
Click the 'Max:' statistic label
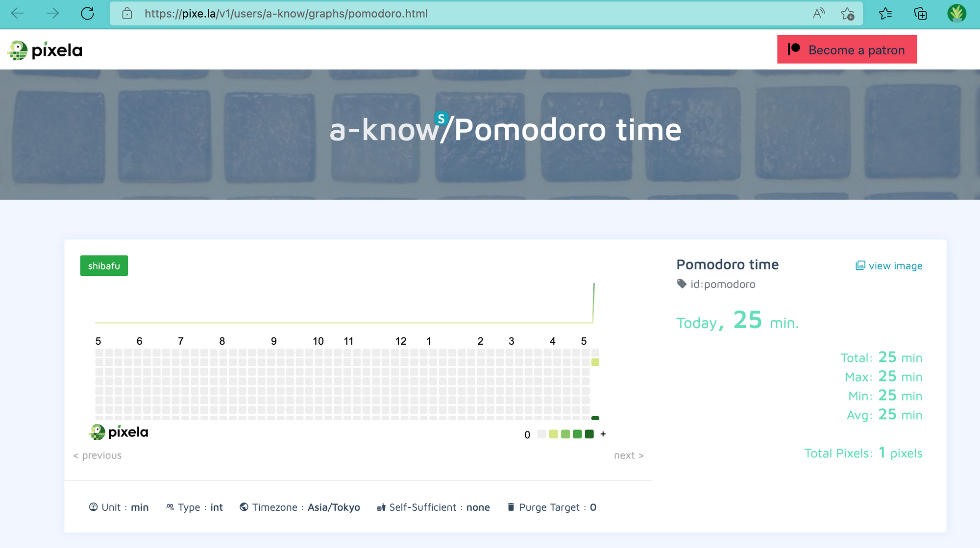[x=858, y=377]
